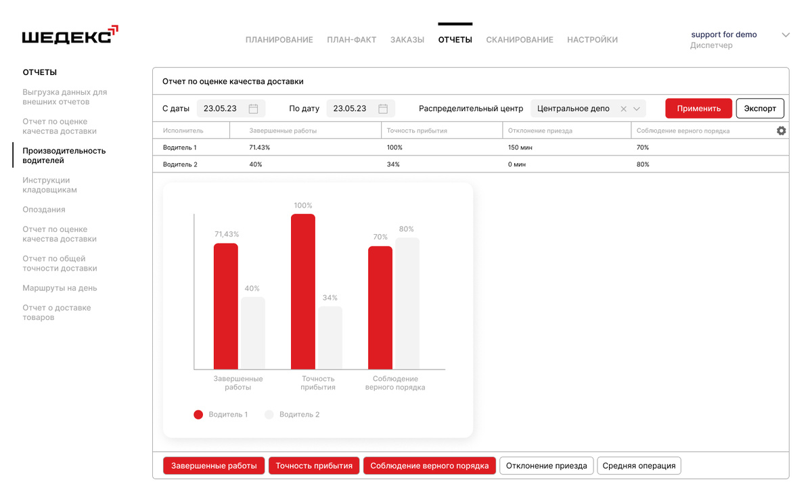The width and height of the screenshot is (812, 504).
Task: Click the Экспорт button
Action: click(760, 108)
